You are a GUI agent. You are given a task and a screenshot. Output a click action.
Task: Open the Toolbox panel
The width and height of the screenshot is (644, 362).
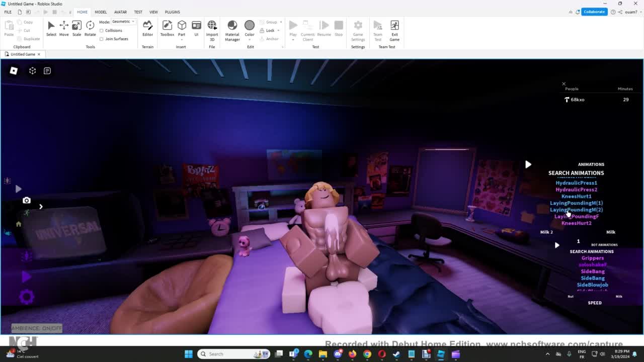[x=167, y=28]
